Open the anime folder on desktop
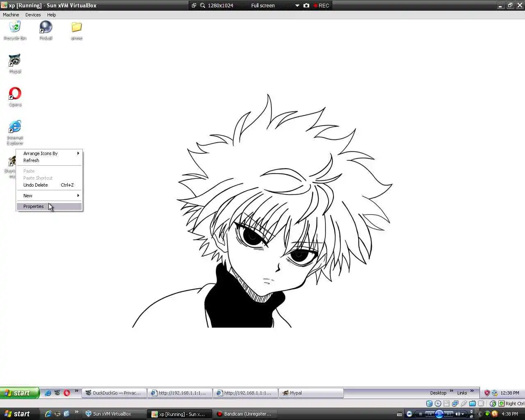 [x=77, y=31]
